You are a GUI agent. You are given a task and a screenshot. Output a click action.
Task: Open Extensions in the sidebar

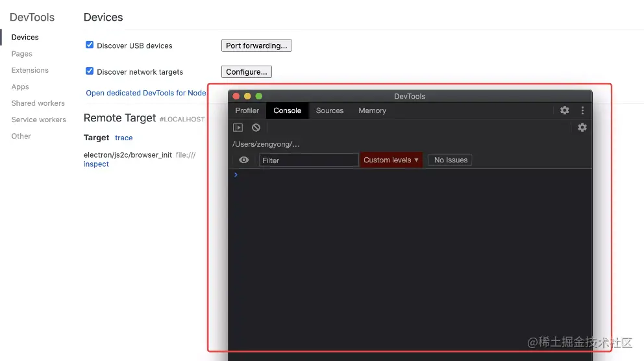pos(30,70)
